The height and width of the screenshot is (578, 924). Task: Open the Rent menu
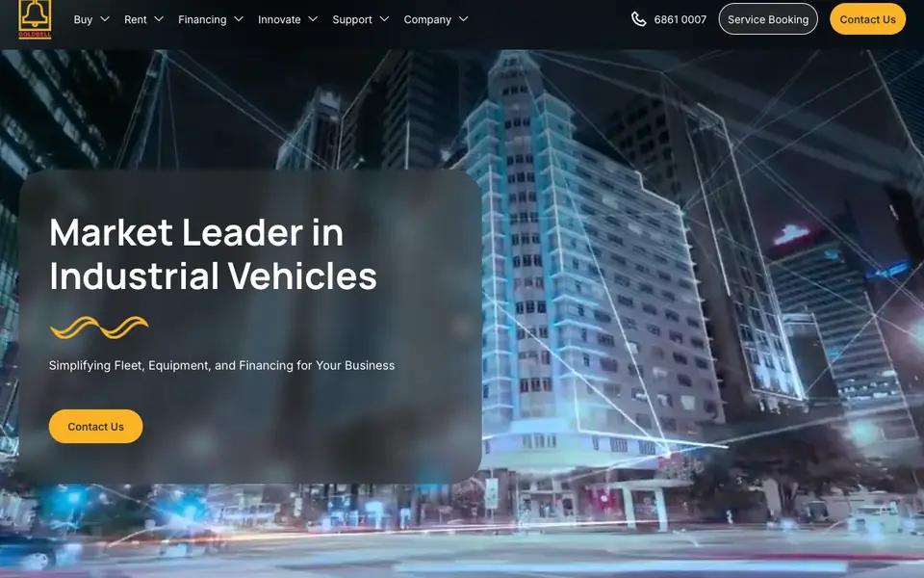(135, 19)
